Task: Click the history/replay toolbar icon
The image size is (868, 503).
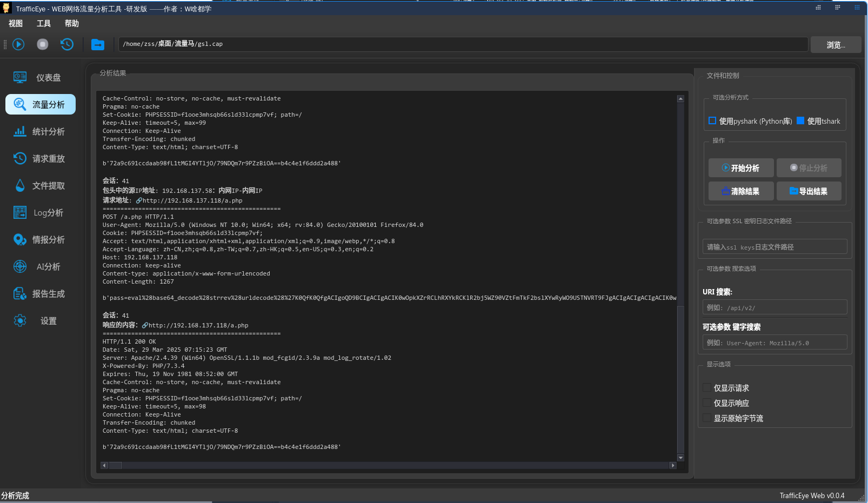Action: [x=67, y=44]
